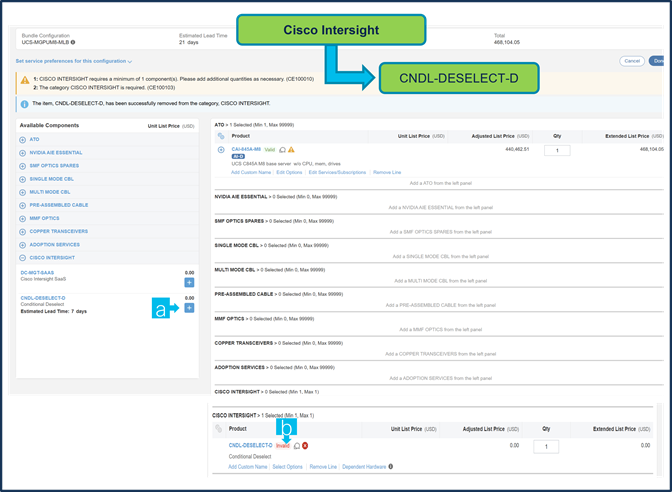Image resolution: width=672 pixels, height=492 pixels.
Task: Click the 'Estimated Lead Time: 7 days' text
Action: tap(54, 311)
